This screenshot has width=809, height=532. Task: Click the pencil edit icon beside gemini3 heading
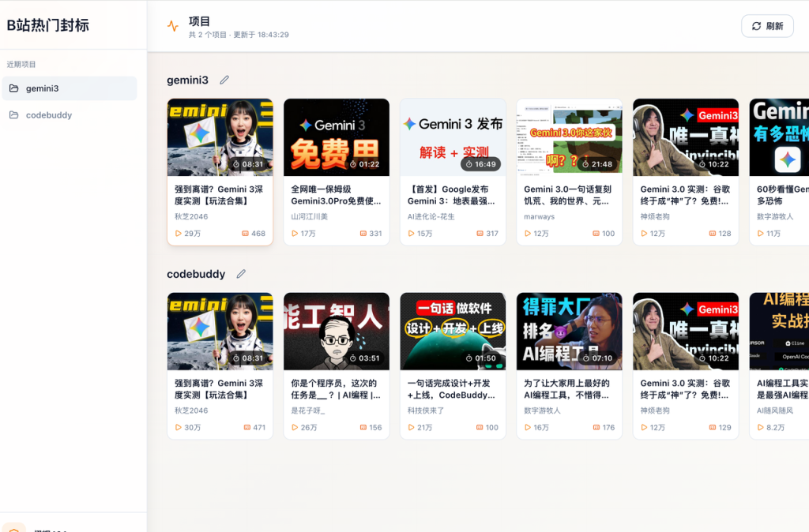click(x=224, y=80)
